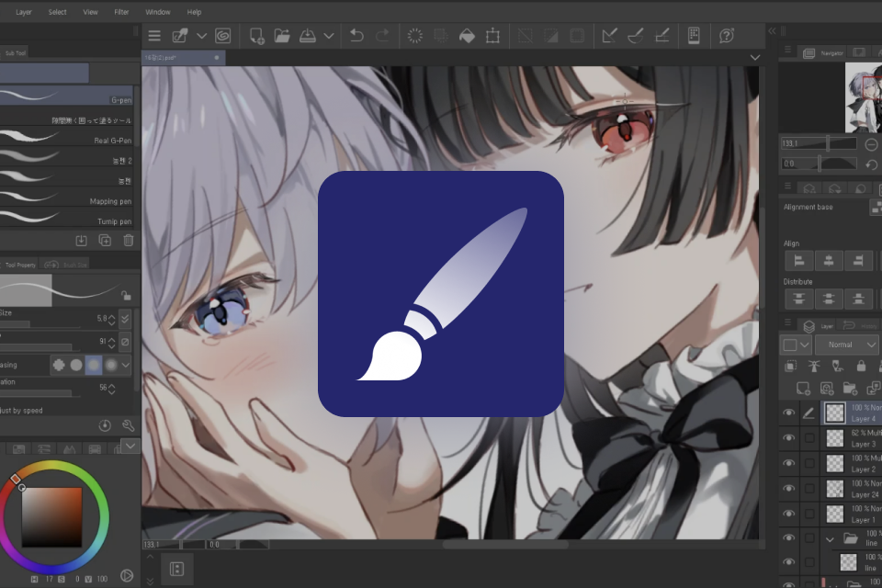Open Clip Studio launcher spiral icon

point(222,36)
